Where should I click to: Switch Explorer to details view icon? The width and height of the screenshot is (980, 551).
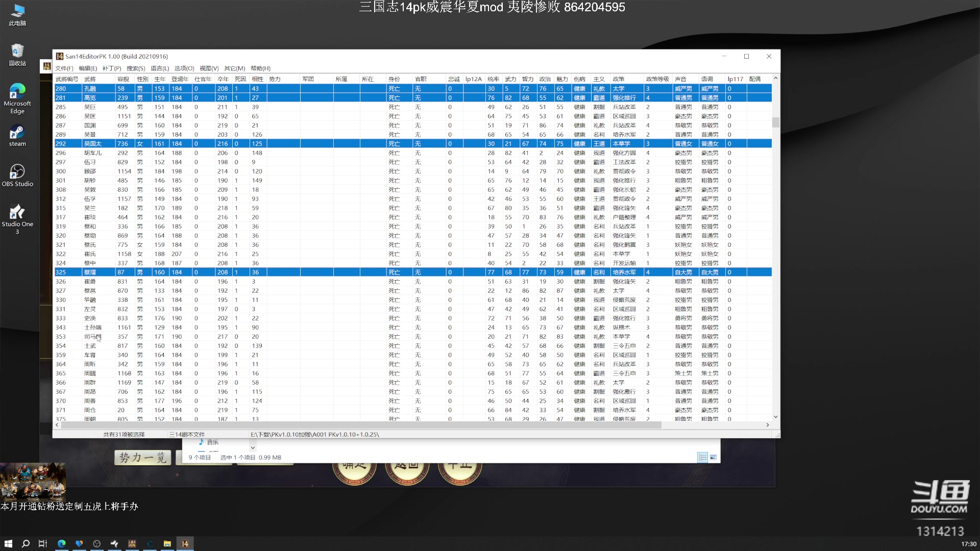point(703,457)
